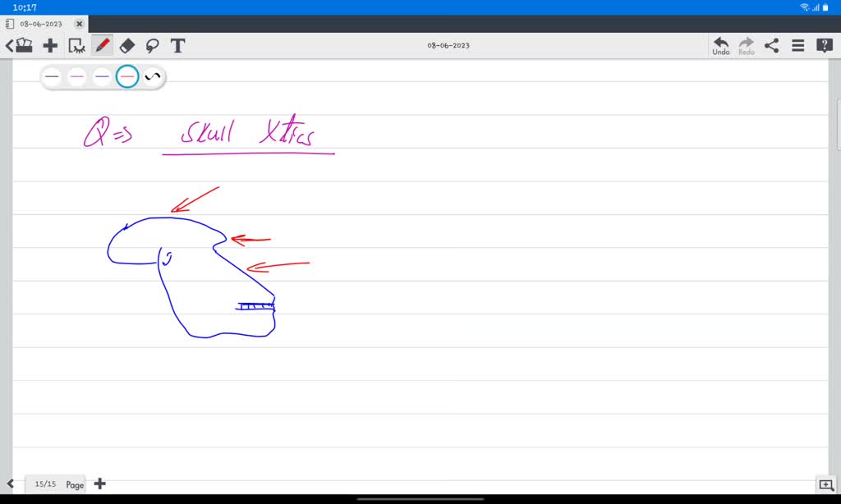Open the hamburger menu

(x=797, y=46)
